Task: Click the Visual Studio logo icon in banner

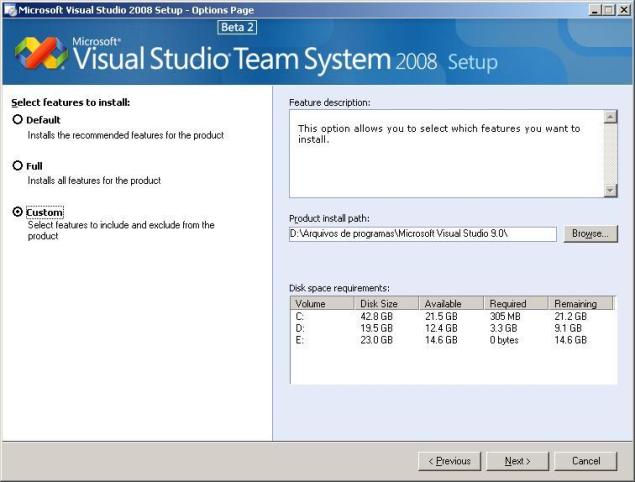Action: pyautogui.click(x=40, y=52)
